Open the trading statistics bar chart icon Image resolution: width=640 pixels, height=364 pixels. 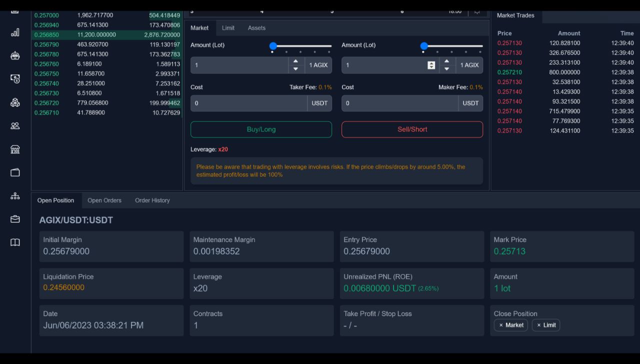(x=15, y=32)
